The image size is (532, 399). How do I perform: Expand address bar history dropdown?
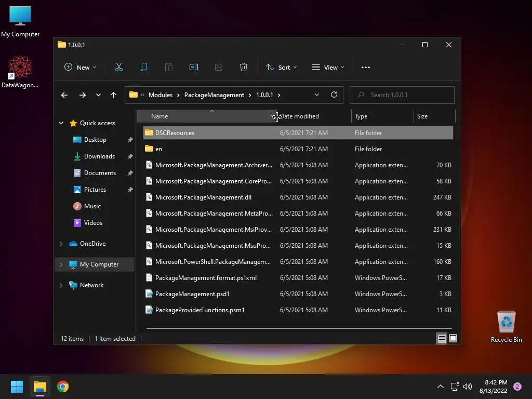point(316,95)
